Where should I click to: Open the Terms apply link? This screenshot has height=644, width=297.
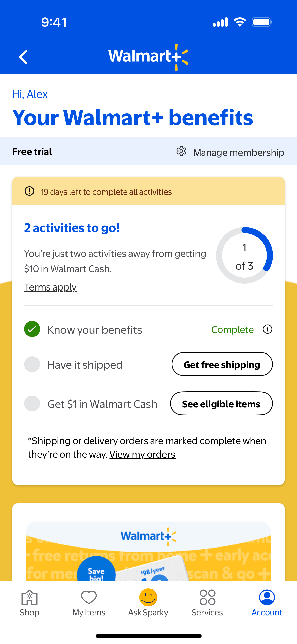click(50, 287)
